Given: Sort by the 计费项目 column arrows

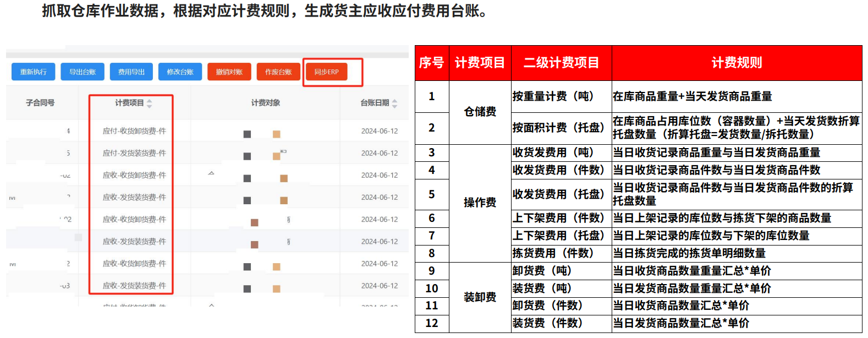Looking at the screenshot, I should 149,103.
